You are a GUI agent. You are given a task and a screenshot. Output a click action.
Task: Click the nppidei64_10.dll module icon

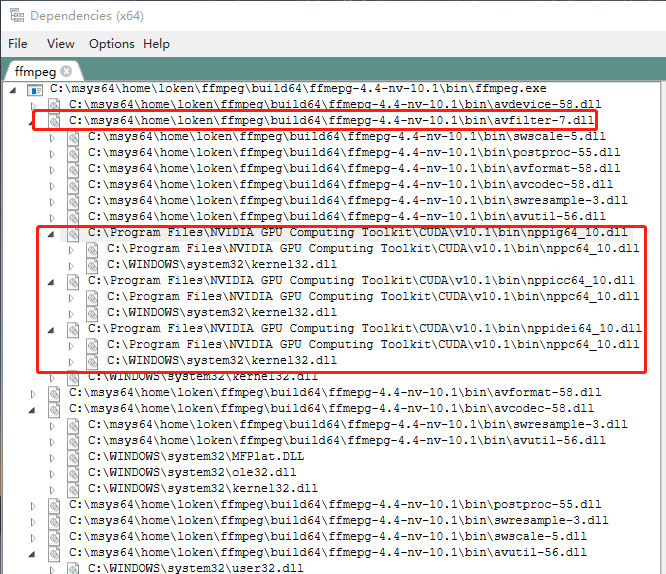click(x=74, y=329)
